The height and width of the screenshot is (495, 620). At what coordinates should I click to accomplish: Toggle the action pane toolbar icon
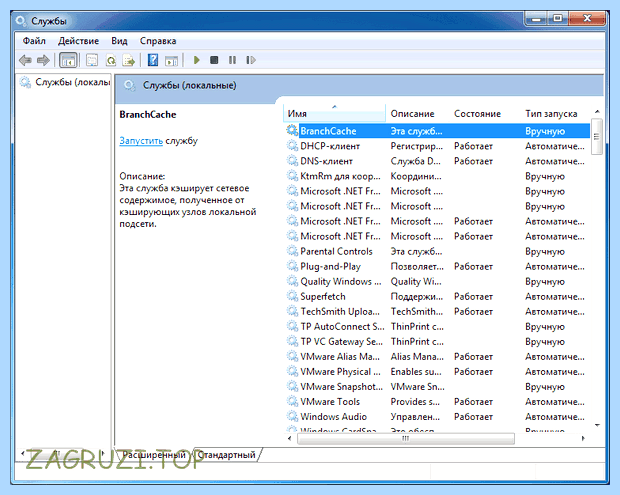click(x=172, y=60)
